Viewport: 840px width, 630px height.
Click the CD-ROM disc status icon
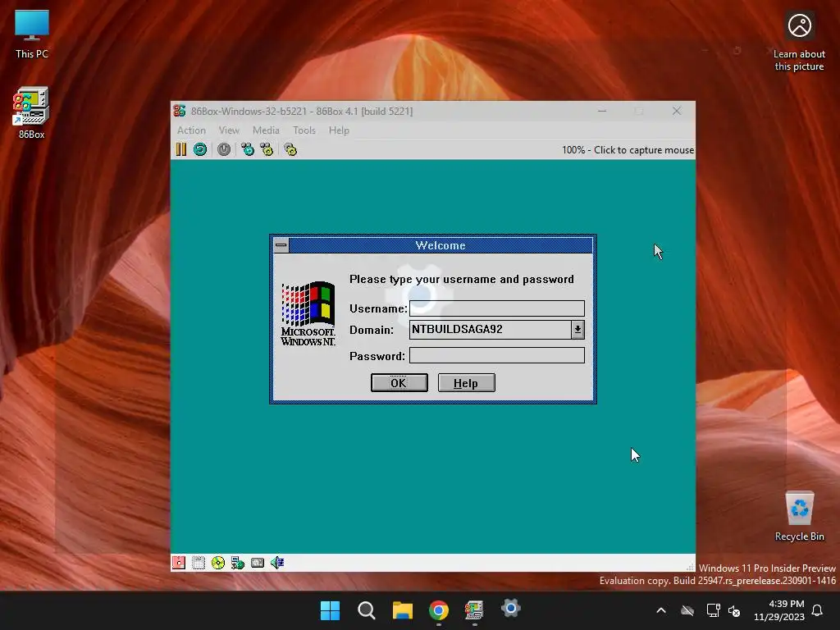pyautogui.click(x=218, y=563)
